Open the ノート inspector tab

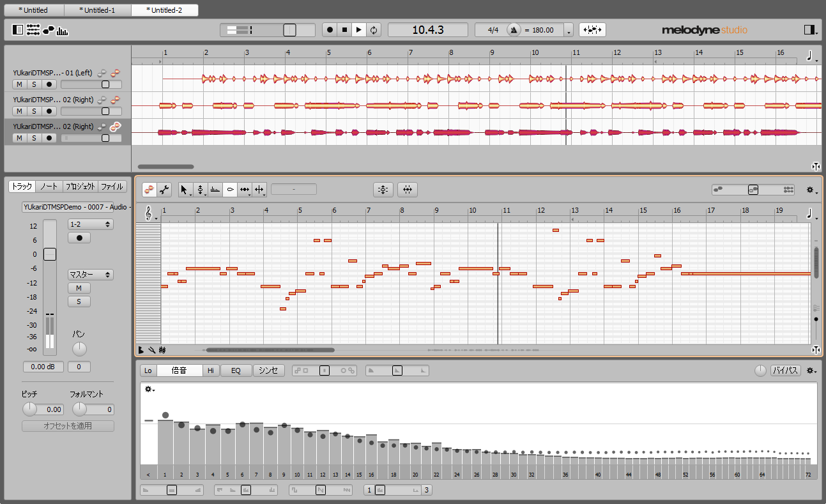(x=49, y=187)
